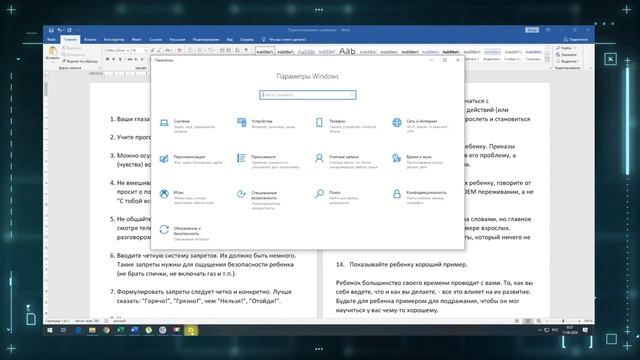Open the Выделить dropdown in Word ribbon
This screenshot has height=360, width=640.
(568, 61)
